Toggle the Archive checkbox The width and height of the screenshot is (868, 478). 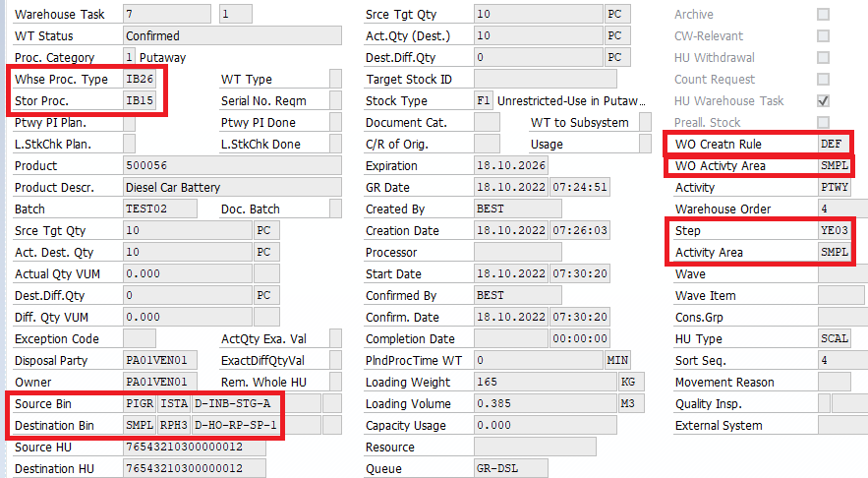tap(823, 15)
